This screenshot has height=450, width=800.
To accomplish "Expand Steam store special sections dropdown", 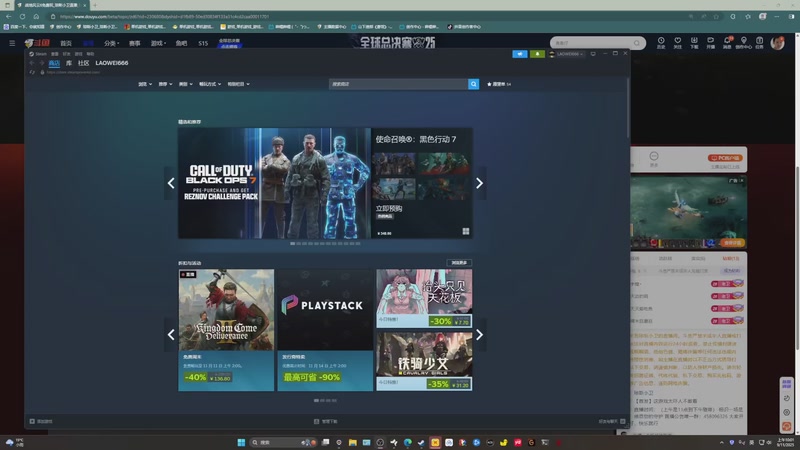I will point(238,84).
